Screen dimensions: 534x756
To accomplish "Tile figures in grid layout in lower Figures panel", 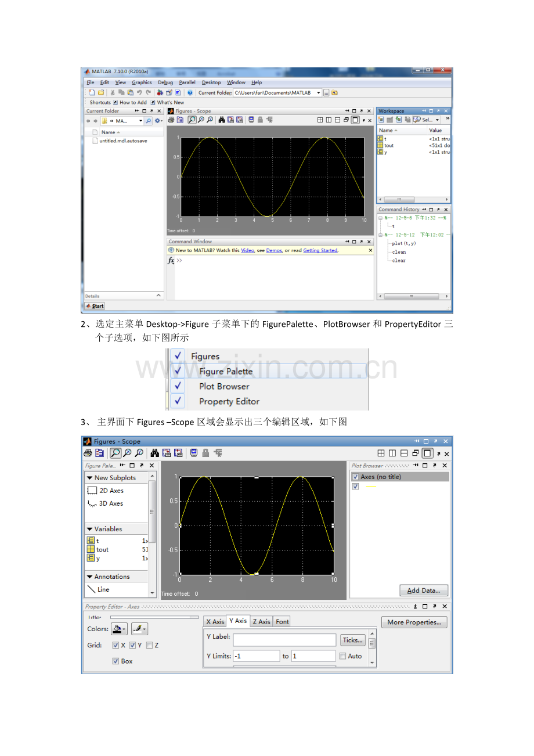I will [381, 453].
